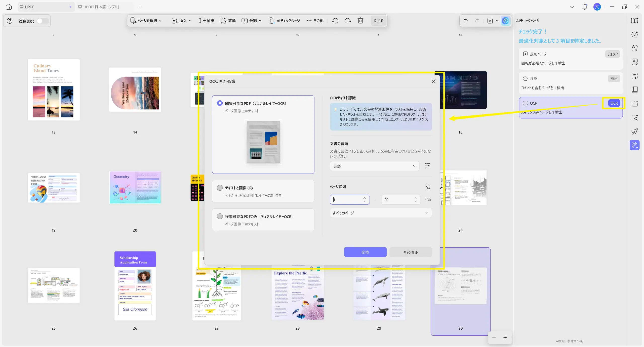Click the AI check page sidebar icon
644x347 pixels.
click(x=634, y=145)
